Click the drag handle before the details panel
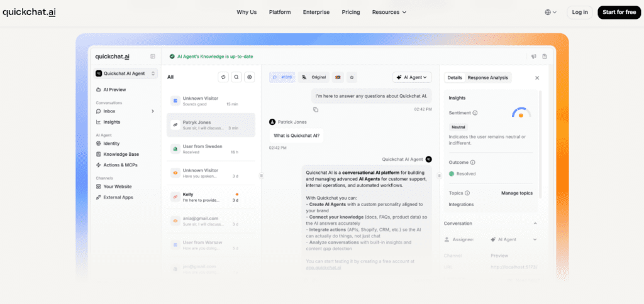Screen dimensions: 644x304 (x=440, y=176)
